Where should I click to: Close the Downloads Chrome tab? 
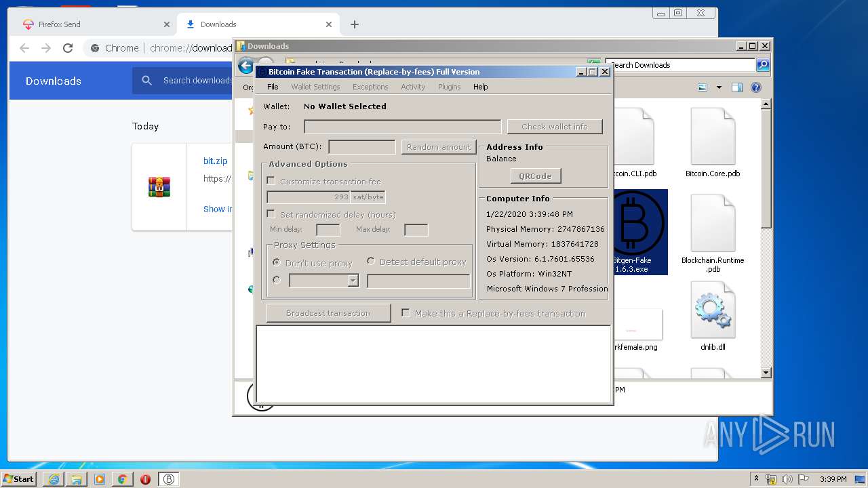click(329, 24)
